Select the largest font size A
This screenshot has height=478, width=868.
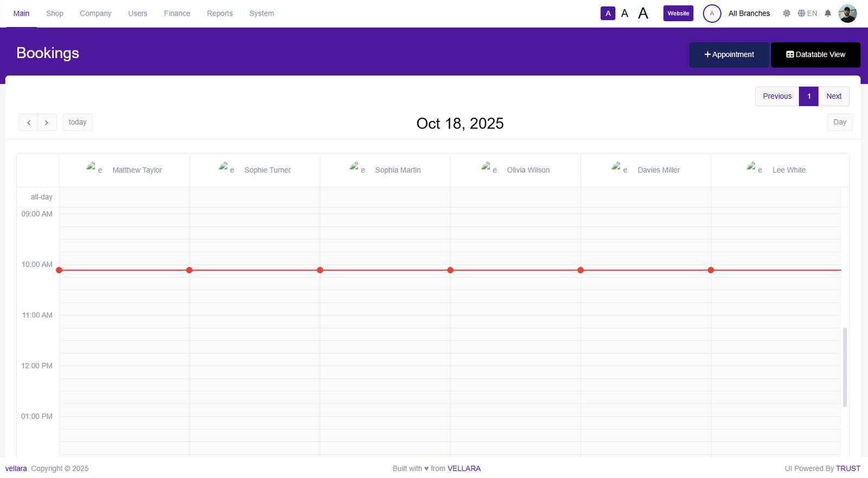(643, 14)
